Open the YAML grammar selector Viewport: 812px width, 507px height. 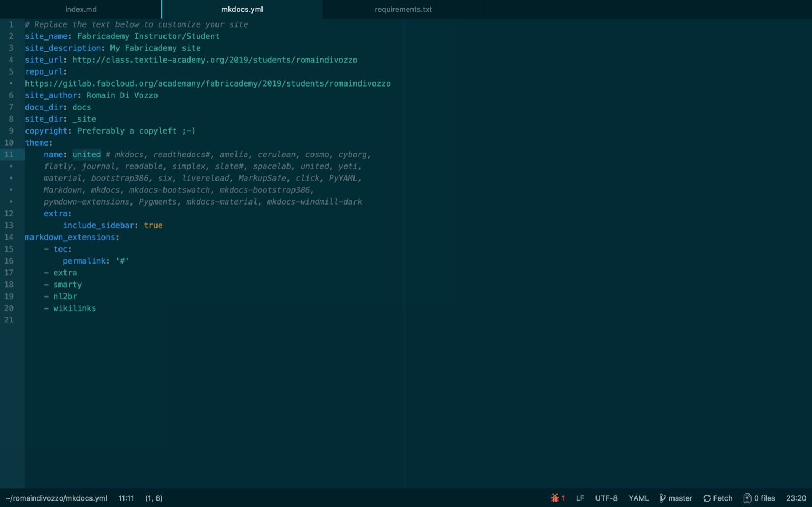[638, 498]
